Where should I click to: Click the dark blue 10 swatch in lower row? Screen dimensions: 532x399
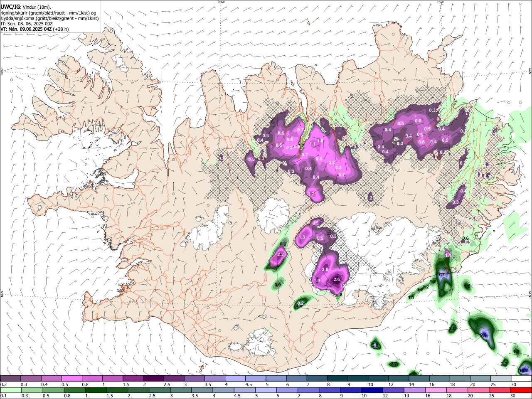(x=372, y=390)
